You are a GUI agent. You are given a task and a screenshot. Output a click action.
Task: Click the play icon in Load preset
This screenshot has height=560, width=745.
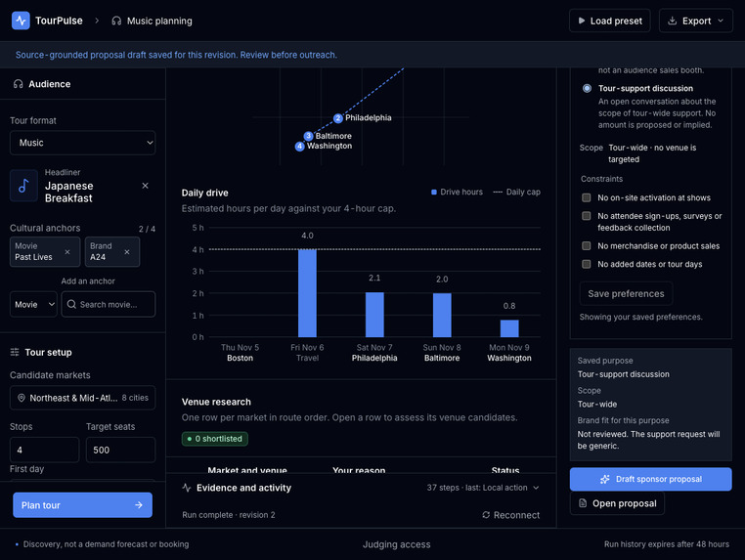[581, 21]
